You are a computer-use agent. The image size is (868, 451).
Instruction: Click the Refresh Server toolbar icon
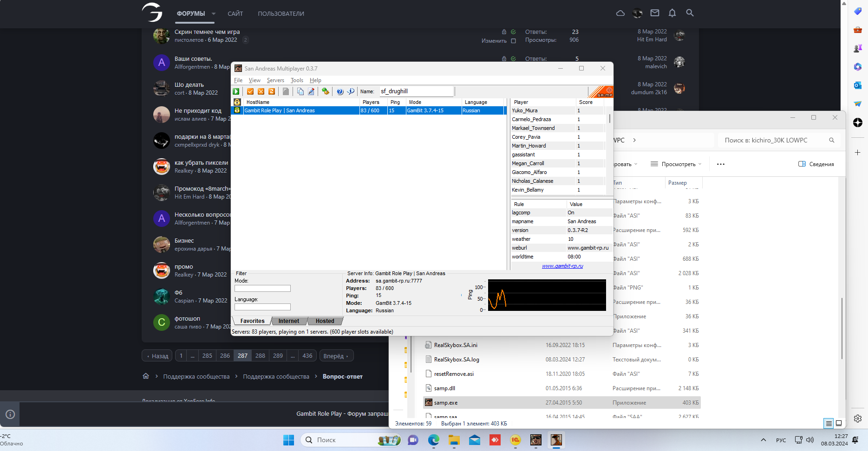(272, 91)
